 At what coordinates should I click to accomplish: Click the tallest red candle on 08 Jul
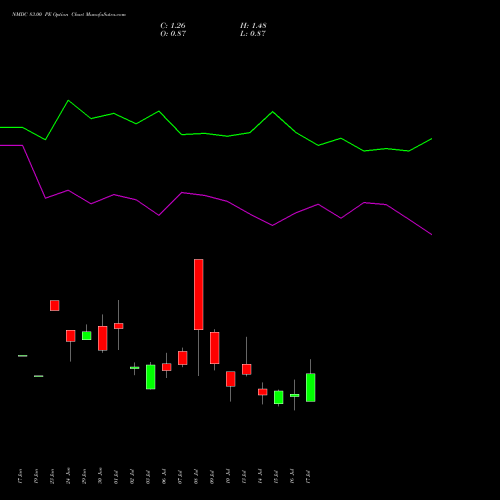(199, 294)
